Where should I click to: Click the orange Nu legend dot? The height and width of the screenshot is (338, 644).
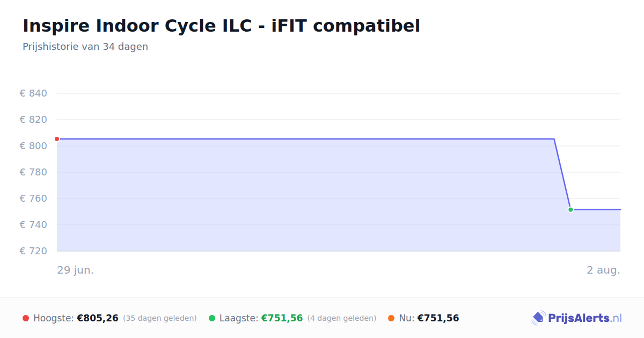tap(391, 318)
